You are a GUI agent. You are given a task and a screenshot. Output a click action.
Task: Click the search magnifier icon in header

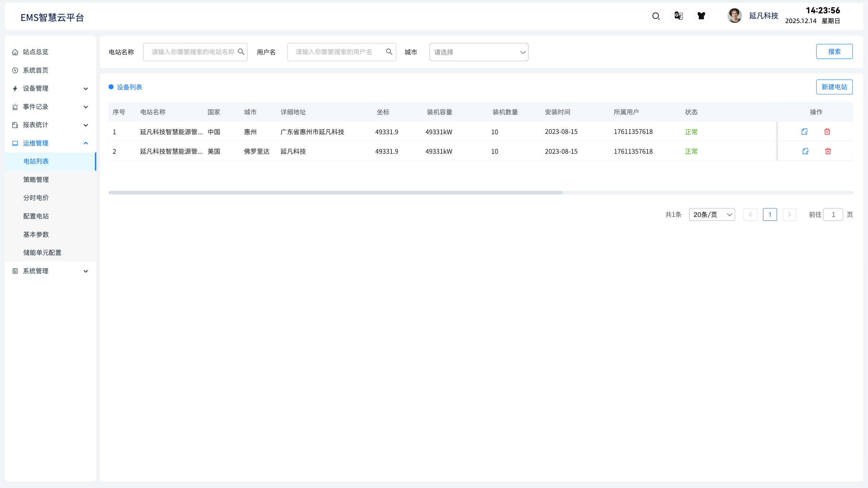point(656,16)
